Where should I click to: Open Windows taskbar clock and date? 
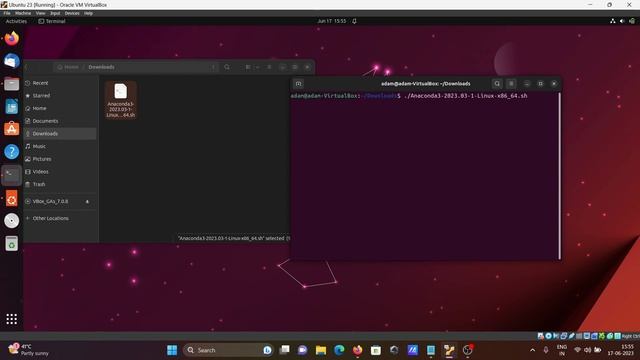point(621,350)
